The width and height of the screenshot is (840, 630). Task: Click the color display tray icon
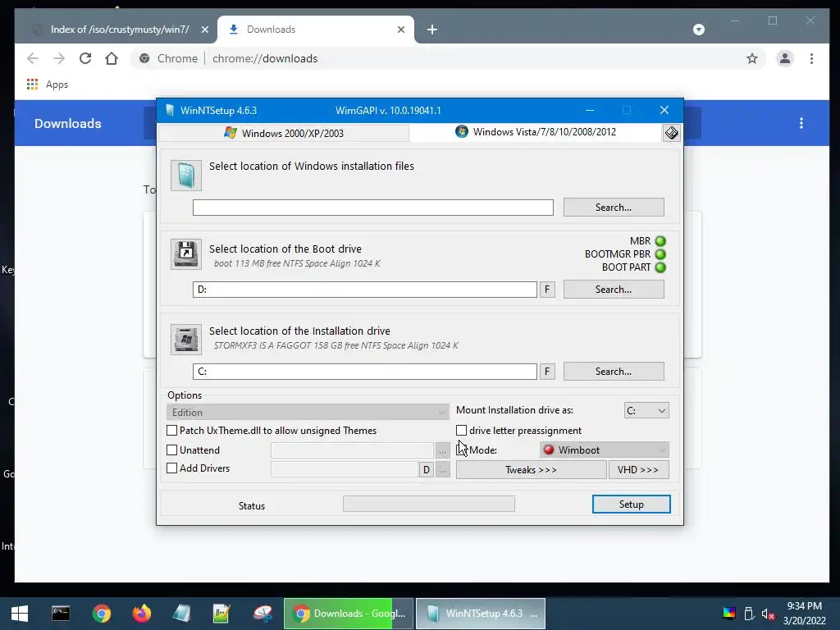[728, 614]
